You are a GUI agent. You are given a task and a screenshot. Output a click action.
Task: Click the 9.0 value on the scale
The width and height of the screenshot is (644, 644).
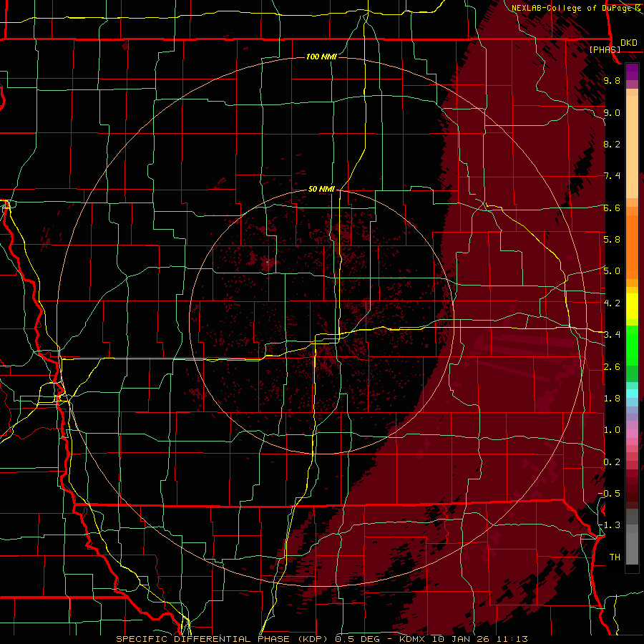click(x=612, y=112)
